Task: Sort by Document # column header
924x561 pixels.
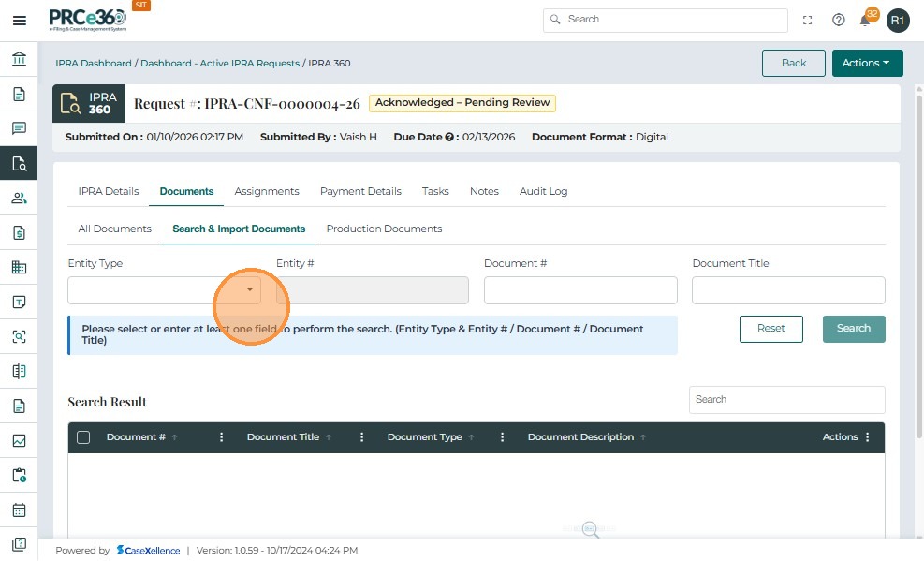Action: click(136, 436)
